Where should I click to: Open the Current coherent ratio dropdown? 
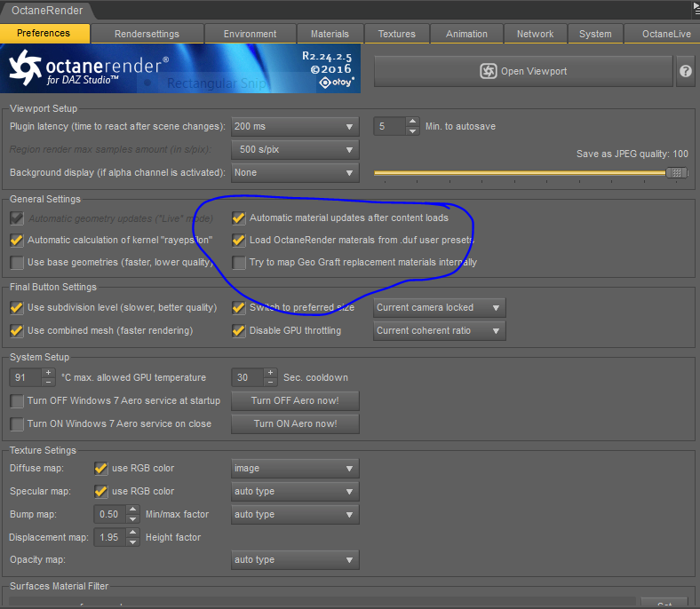440,331
